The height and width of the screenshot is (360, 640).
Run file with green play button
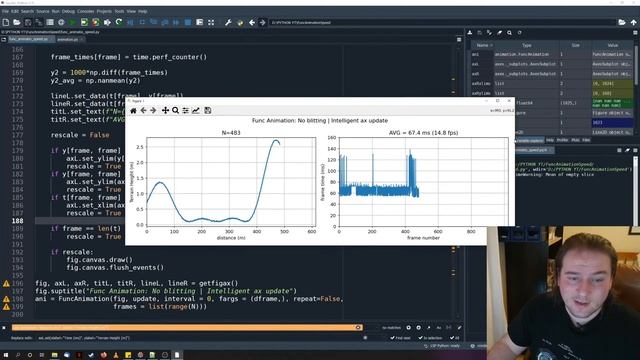coord(73,22)
